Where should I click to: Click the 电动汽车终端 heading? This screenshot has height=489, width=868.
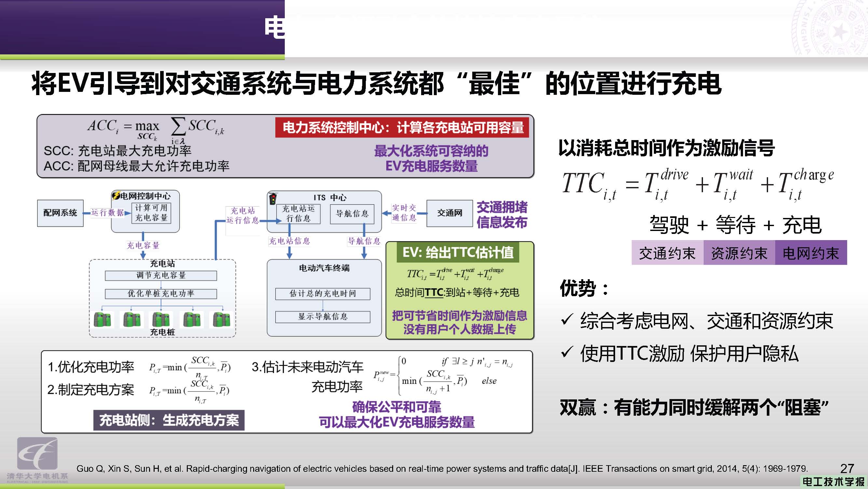pyautogui.click(x=324, y=268)
